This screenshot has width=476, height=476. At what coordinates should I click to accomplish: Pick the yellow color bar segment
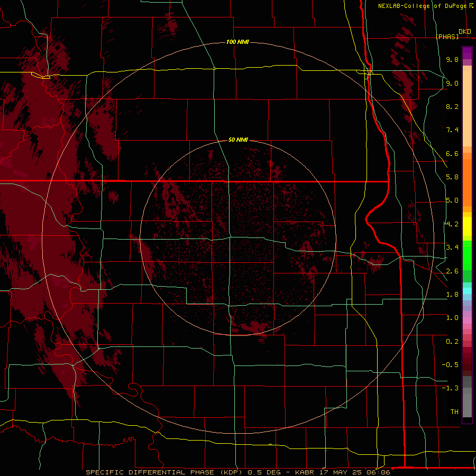click(467, 226)
